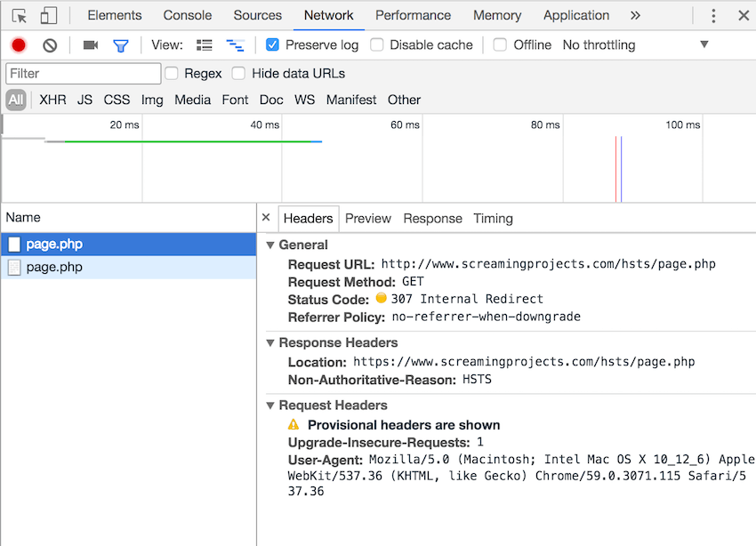Switch to the Console tab
Viewport: 756px width, 546px height.
[x=188, y=15]
